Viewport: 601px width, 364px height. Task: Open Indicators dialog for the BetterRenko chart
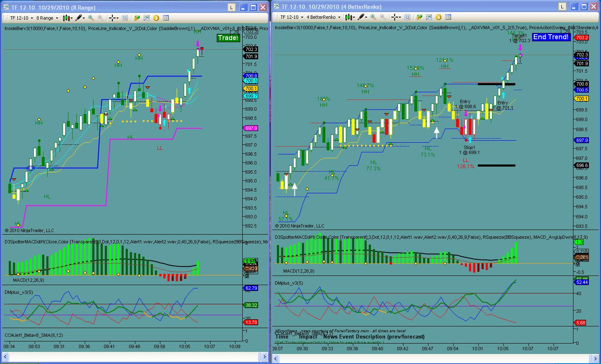pos(429,17)
